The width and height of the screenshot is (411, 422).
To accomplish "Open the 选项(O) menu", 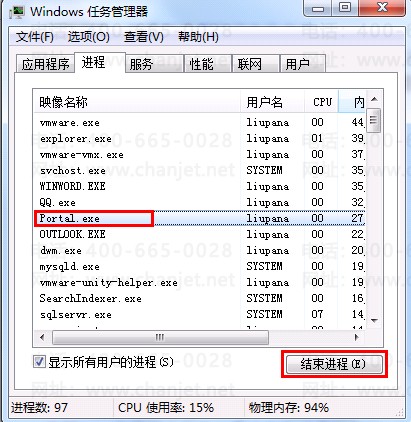I will pos(88,37).
